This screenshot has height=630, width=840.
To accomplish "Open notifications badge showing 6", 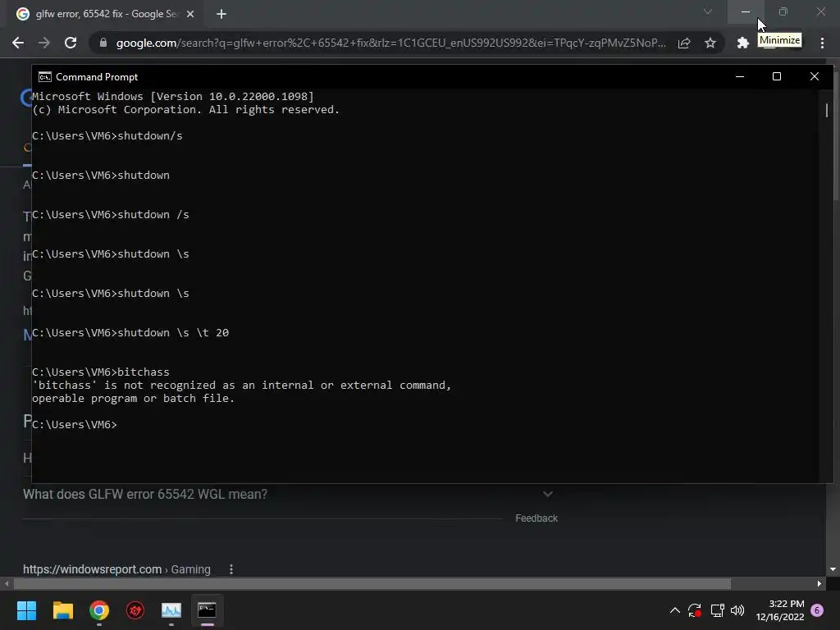I will (817, 610).
